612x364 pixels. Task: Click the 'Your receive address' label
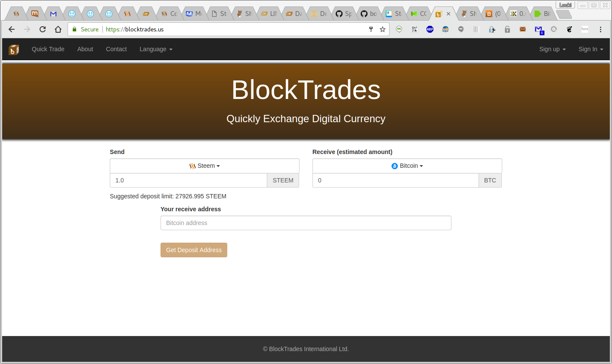point(191,209)
